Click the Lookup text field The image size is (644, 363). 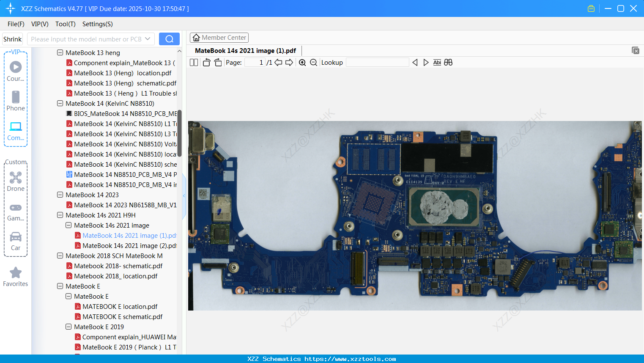point(377,63)
